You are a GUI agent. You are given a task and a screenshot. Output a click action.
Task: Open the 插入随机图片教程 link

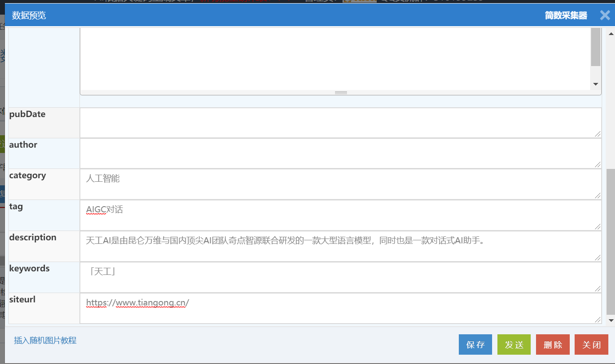click(45, 341)
